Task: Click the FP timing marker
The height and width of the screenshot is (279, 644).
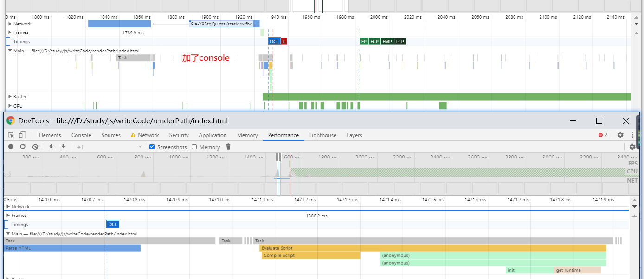Action: (364, 41)
